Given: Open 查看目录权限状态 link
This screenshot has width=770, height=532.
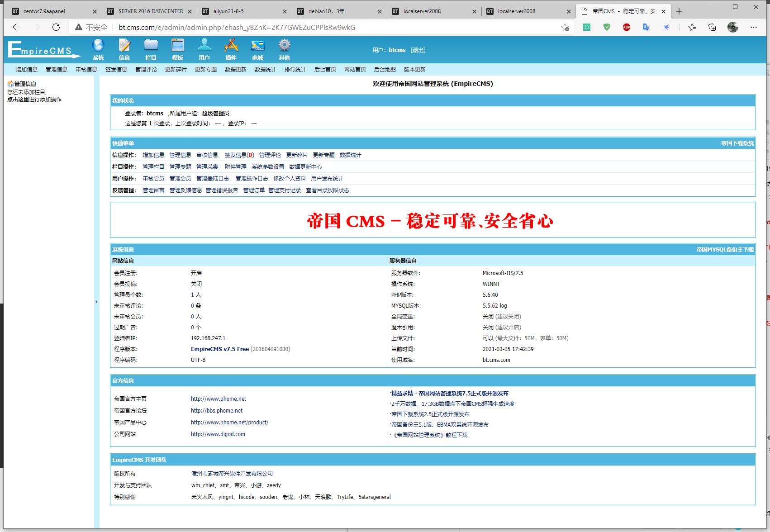Looking at the screenshot, I should pos(328,190).
